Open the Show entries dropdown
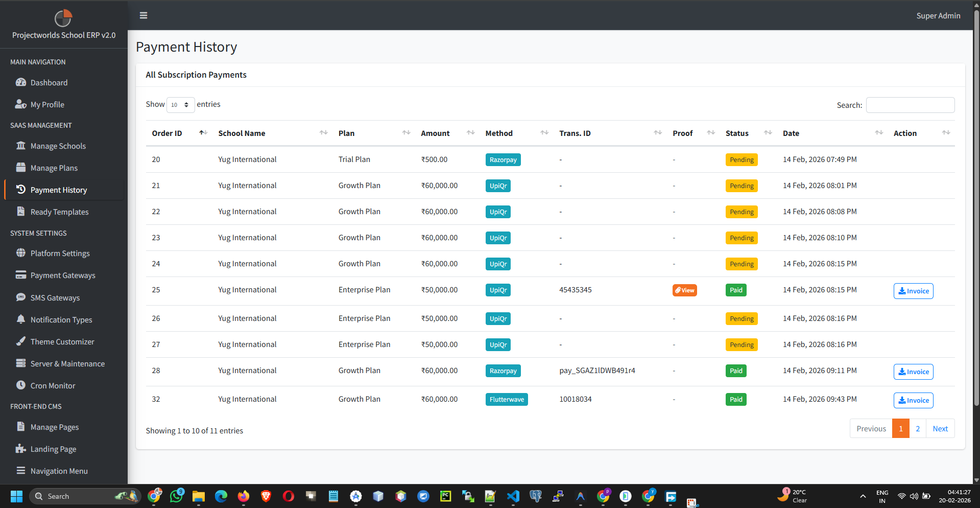The image size is (980, 508). click(180, 105)
